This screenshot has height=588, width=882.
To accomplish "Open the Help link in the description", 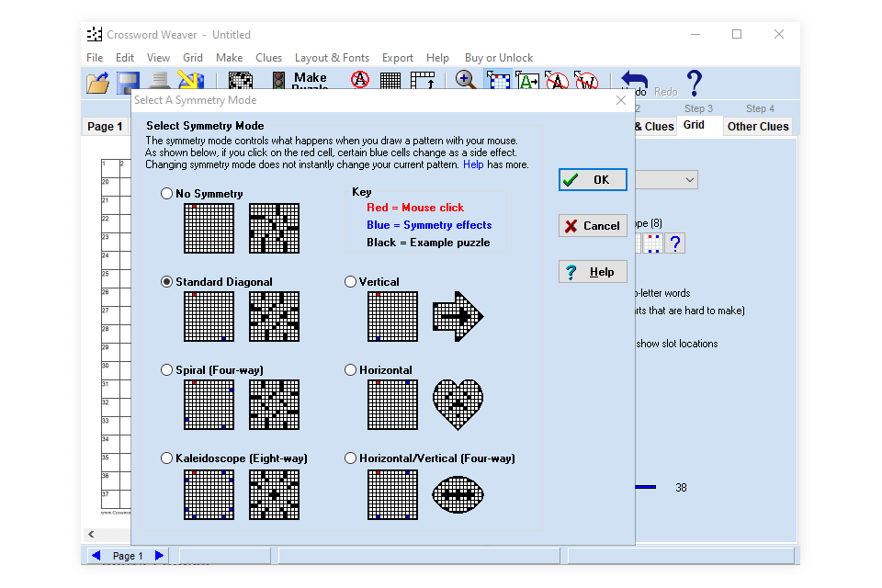I will coord(473,164).
